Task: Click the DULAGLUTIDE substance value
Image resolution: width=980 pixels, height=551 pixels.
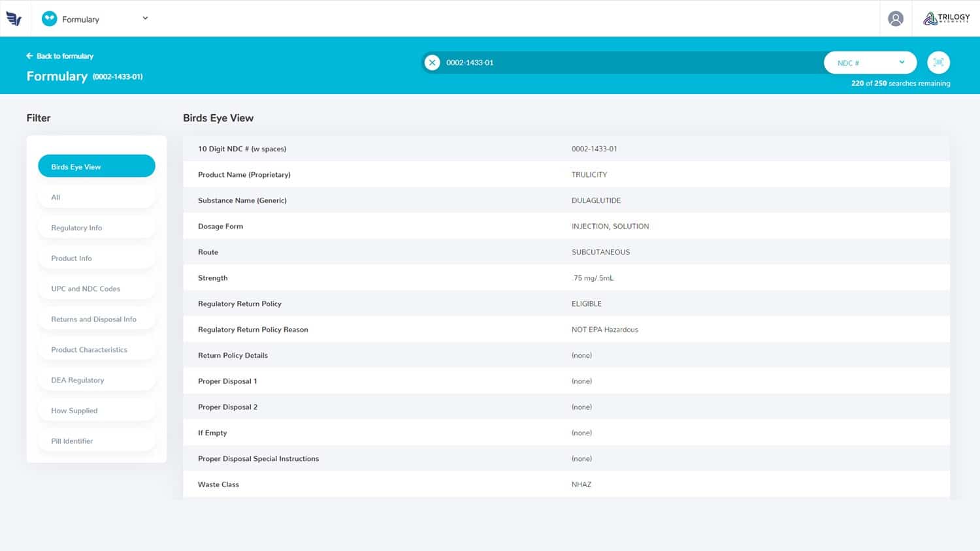Action: tap(596, 200)
